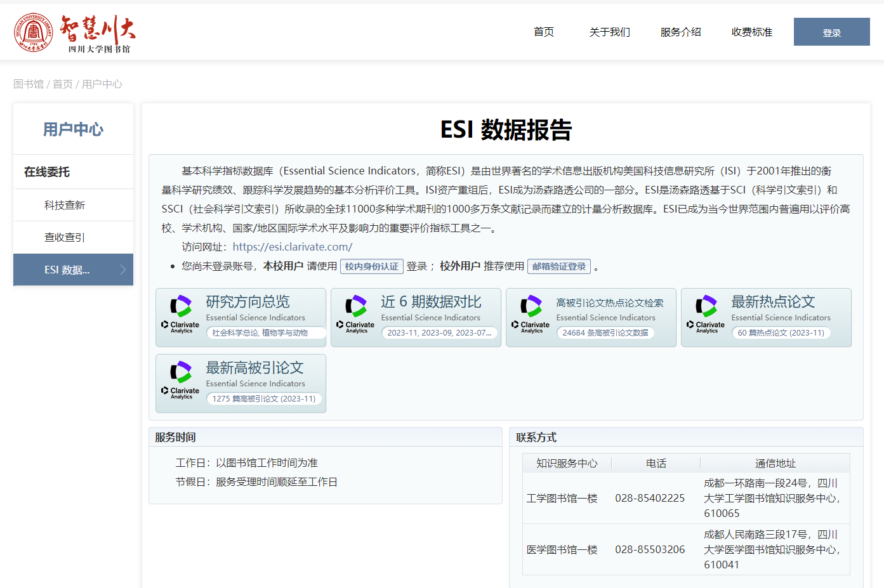Click the 登录 button

pos(831,31)
